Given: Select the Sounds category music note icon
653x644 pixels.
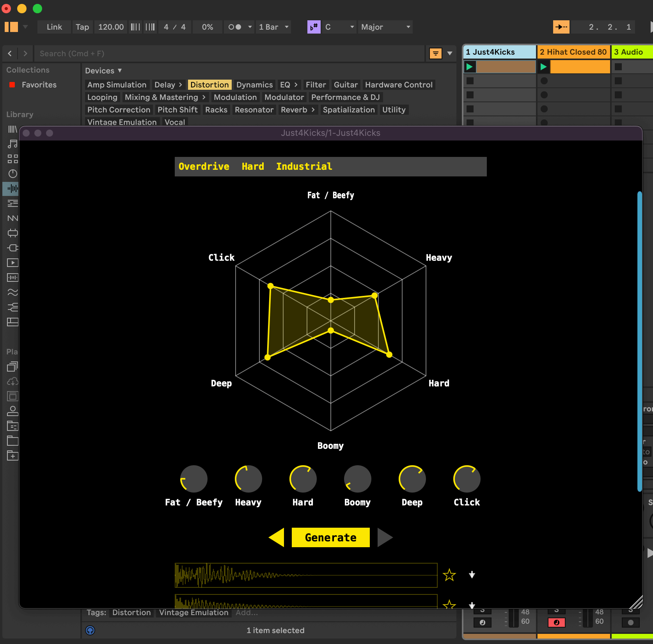Looking at the screenshot, I should point(12,144).
